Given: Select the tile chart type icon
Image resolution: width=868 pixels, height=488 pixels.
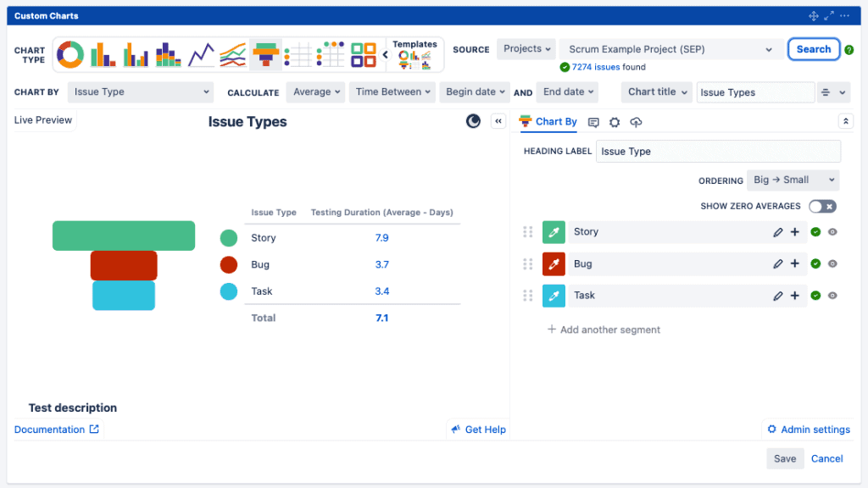Looking at the screenshot, I should click(364, 55).
